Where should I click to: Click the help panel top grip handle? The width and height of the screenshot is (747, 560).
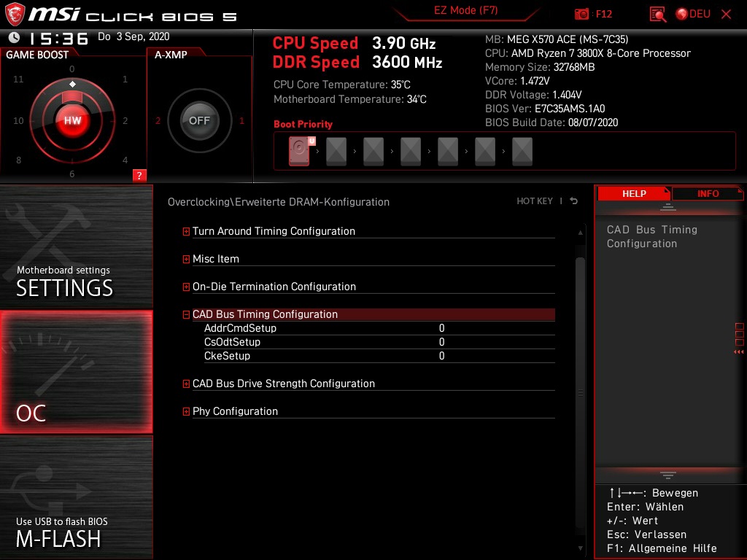point(668,206)
